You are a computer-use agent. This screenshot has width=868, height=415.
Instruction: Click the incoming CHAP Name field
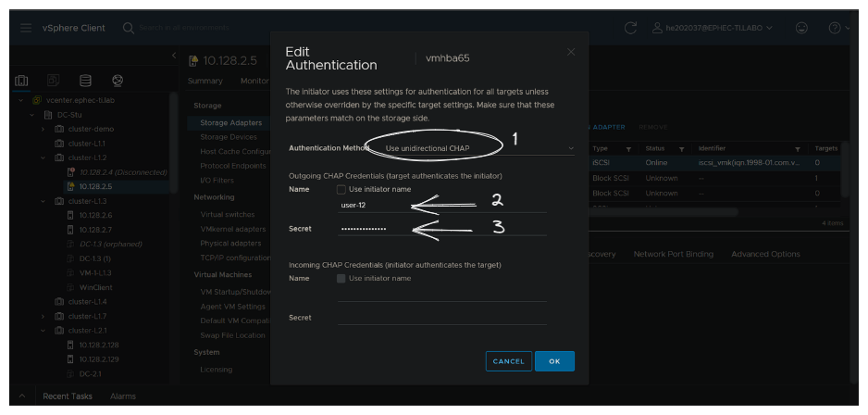point(441,295)
